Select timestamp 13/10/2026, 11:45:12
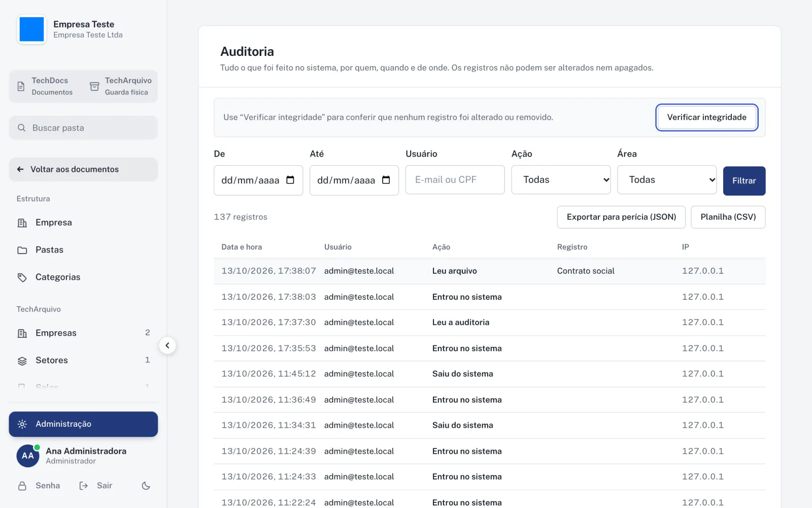This screenshot has width=812, height=508. 268,373
